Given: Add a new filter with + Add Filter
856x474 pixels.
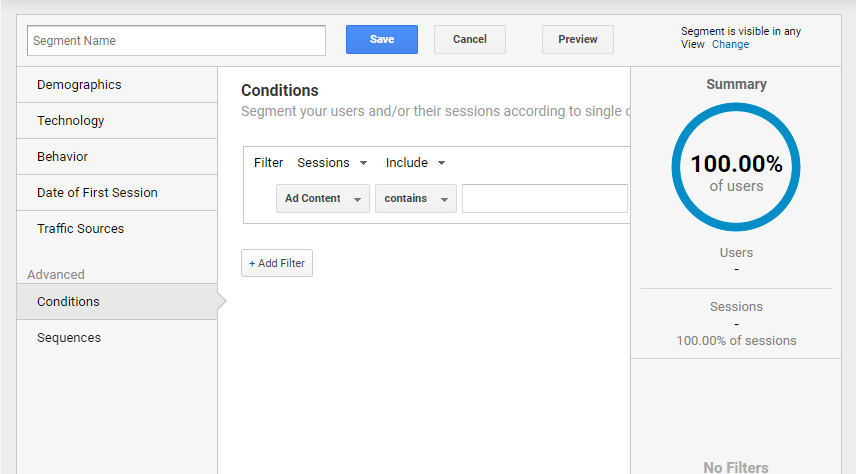Looking at the screenshot, I should point(277,263).
